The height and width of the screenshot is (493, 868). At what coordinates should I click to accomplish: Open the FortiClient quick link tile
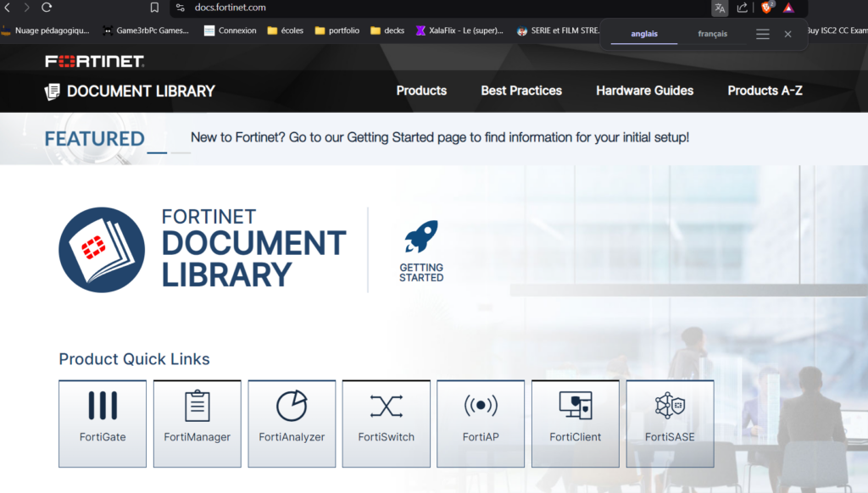pyautogui.click(x=576, y=424)
